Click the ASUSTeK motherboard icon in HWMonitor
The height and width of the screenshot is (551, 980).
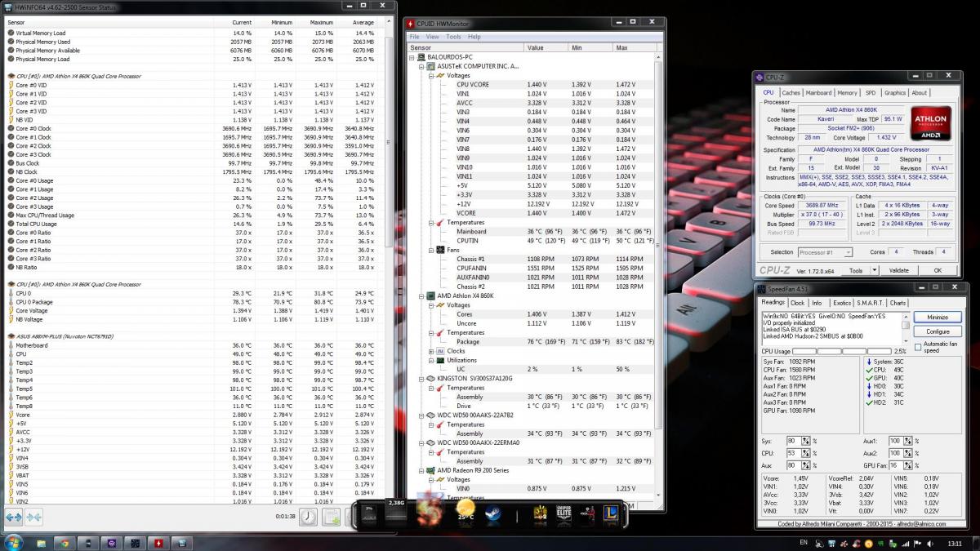coord(431,66)
